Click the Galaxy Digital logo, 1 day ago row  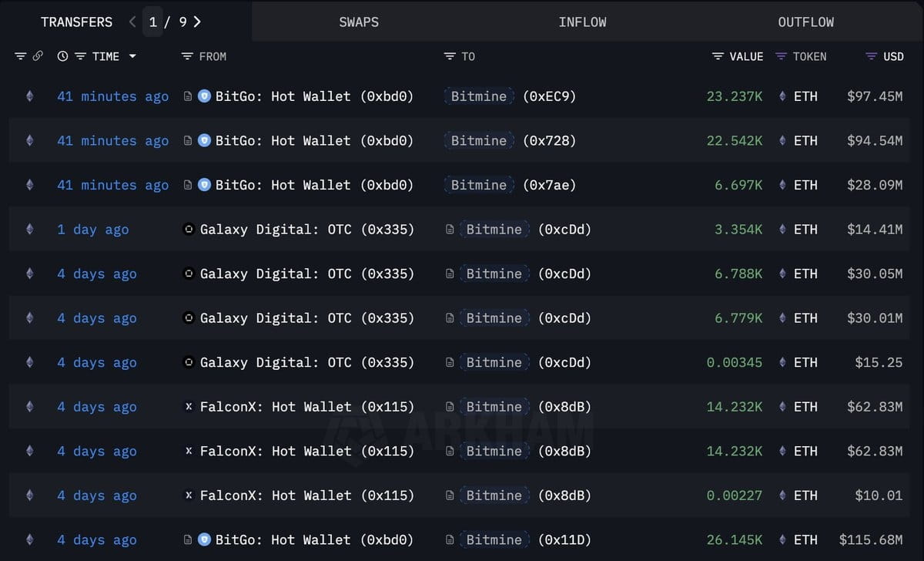189,230
